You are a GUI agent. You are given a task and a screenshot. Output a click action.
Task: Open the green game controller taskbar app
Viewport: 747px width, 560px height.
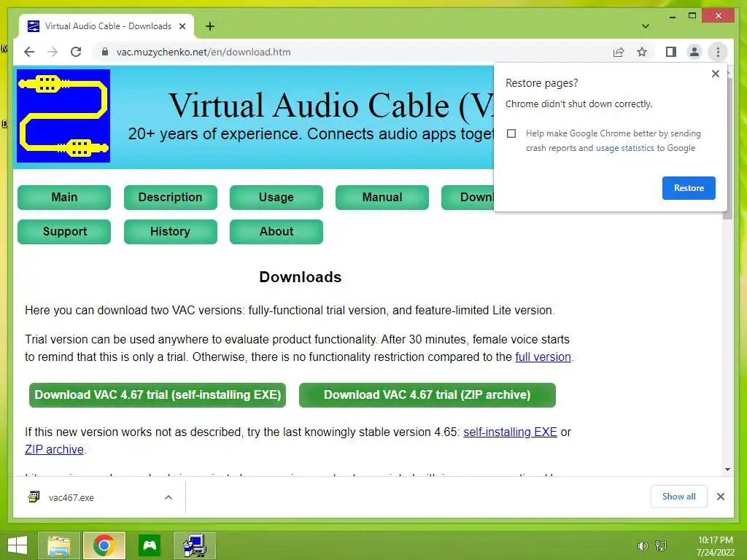[150, 545]
